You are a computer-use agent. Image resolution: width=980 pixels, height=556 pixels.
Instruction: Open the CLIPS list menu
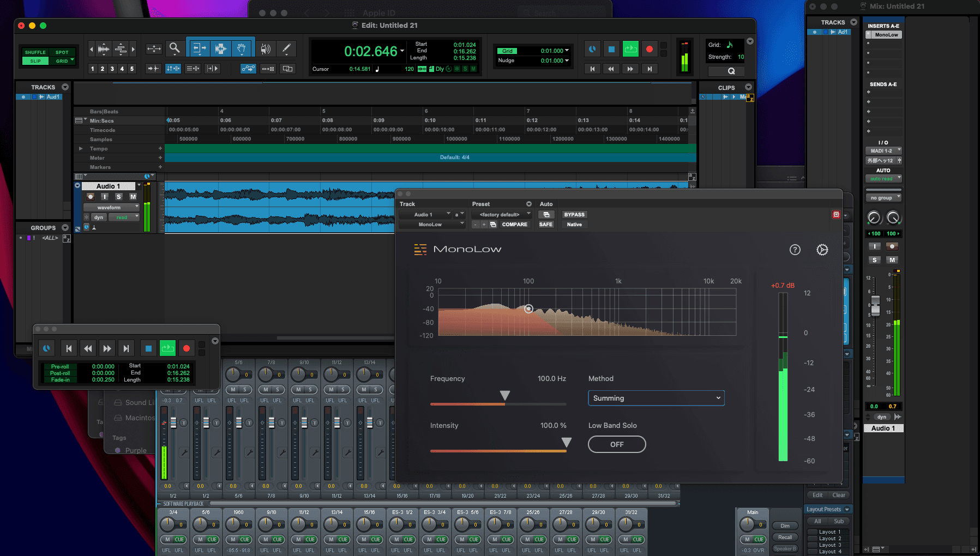click(x=749, y=87)
